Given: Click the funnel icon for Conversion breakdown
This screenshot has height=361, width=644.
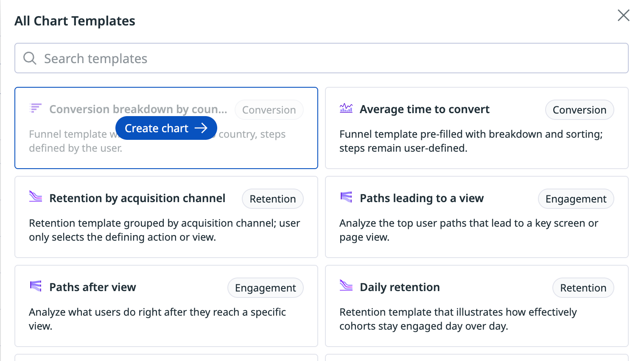Looking at the screenshot, I should point(36,108).
